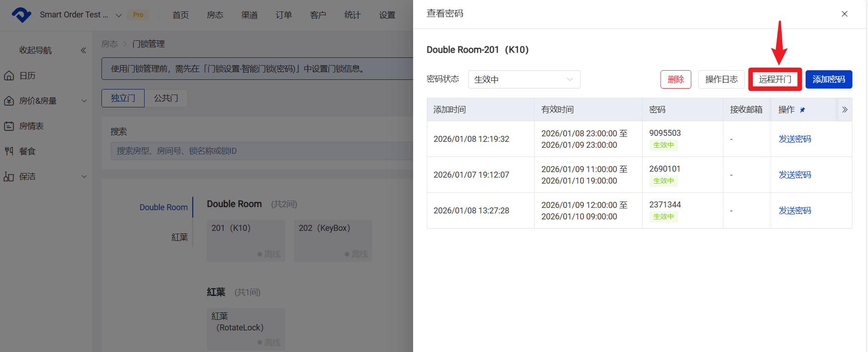Open the 日历 calendar sidebar item
The image size is (868, 352).
click(28, 76)
